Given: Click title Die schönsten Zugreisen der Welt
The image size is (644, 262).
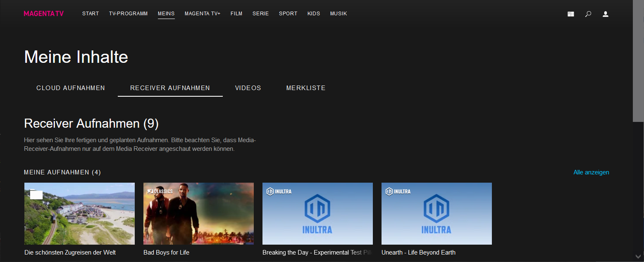Looking at the screenshot, I should [x=70, y=252].
